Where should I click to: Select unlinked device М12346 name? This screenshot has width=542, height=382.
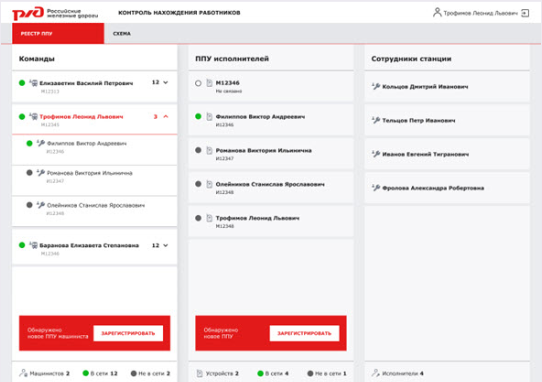point(227,83)
